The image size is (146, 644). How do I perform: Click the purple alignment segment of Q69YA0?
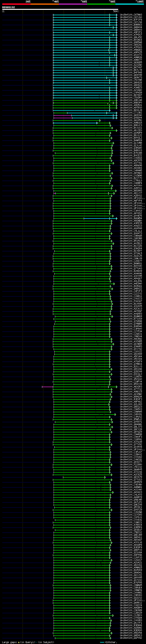pyautogui.click(x=63, y=116)
